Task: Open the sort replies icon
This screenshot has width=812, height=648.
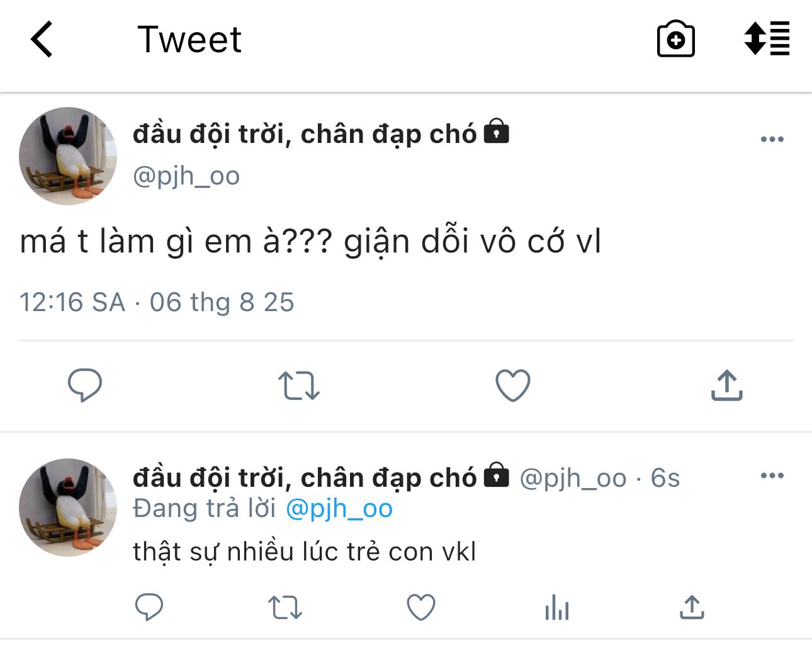Action: pos(767,38)
